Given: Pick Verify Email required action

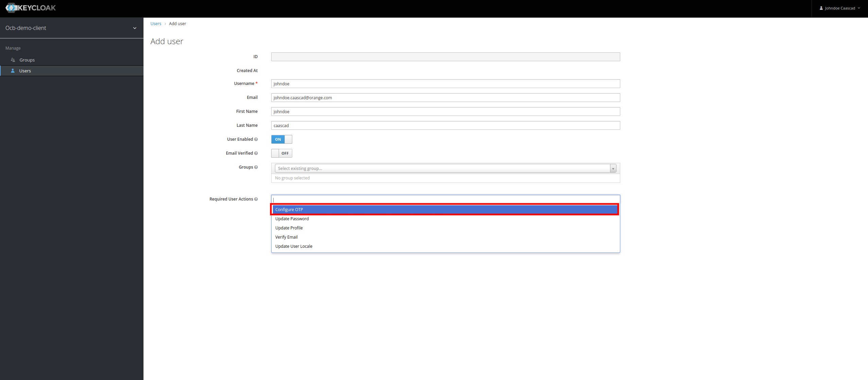Looking at the screenshot, I should click(x=446, y=237).
